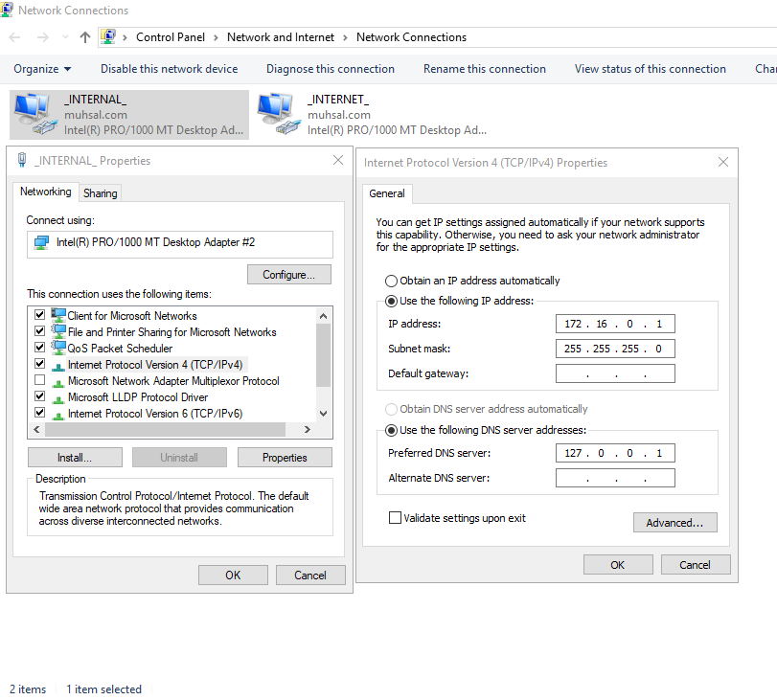Click the Default gateway input field
The image size is (777, 700).
click(614, 373)
